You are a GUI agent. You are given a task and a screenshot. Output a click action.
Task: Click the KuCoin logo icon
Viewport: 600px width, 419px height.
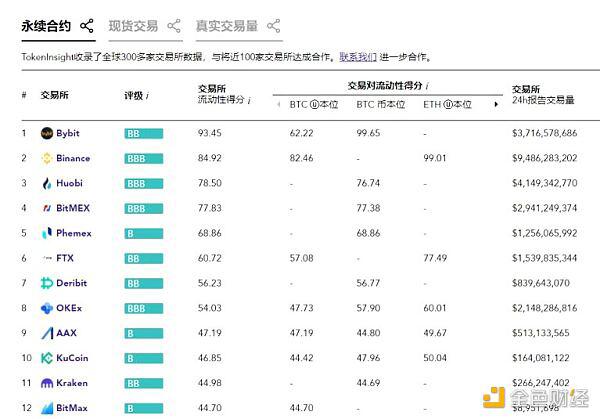tap(47, 358)
